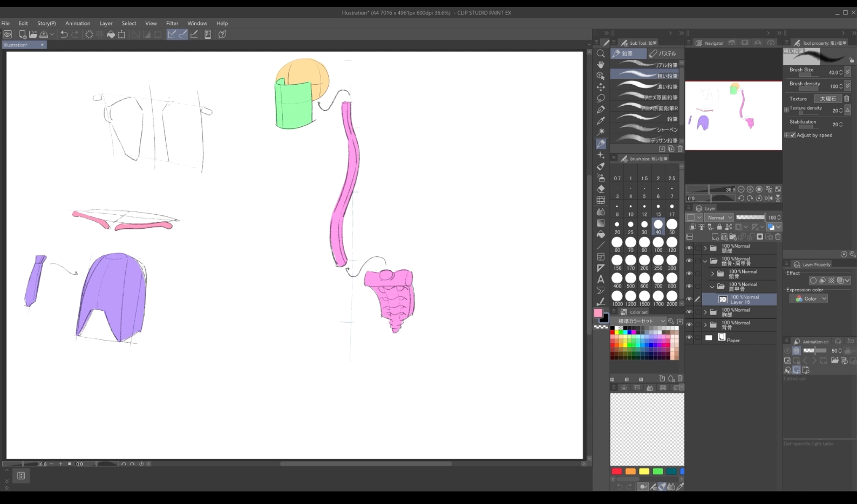Select the シャーペン brush
857x504 pixels.
(645, 130)
